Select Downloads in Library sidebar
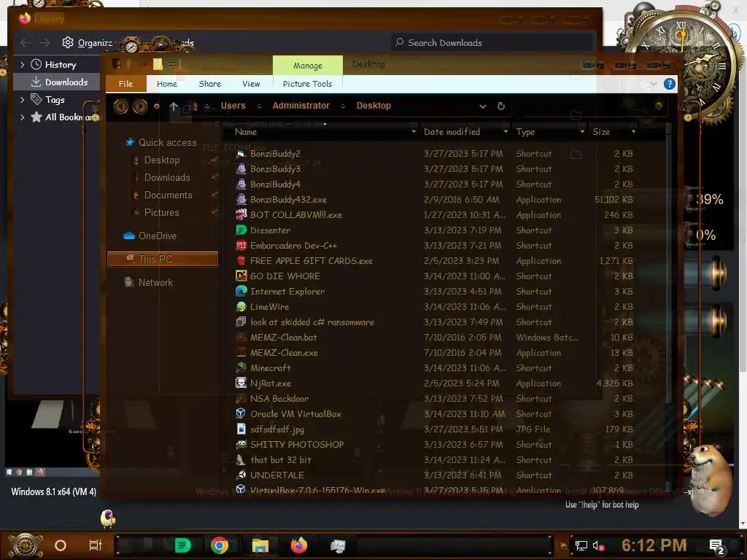 [57, 82]
